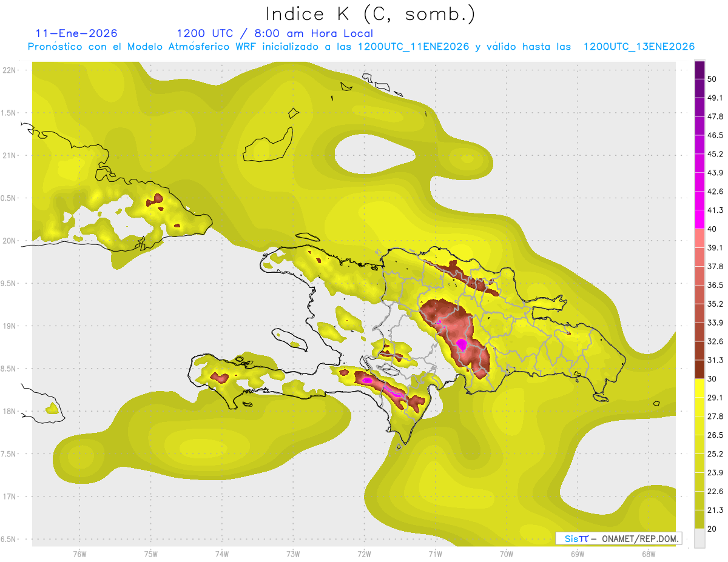Click the legend value "33.9"
Image resolution: width=728 pixels, height=562 pixels.
click(715, 323)
